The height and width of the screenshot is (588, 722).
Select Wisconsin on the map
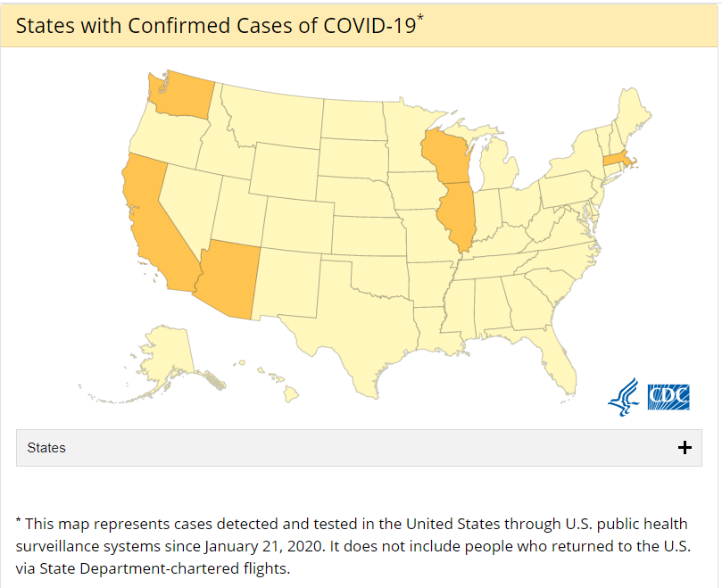(x=447, y=156)
